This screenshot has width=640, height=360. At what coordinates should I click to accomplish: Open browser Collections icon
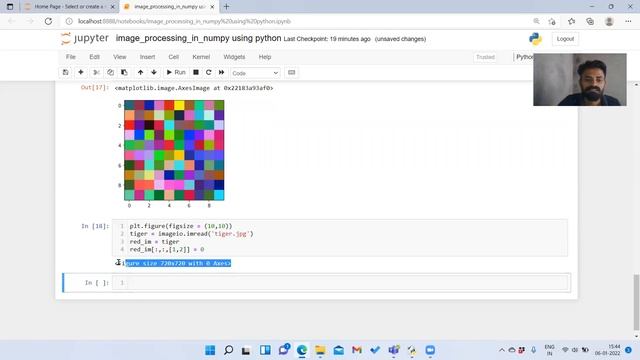click(x=590, y=21)
